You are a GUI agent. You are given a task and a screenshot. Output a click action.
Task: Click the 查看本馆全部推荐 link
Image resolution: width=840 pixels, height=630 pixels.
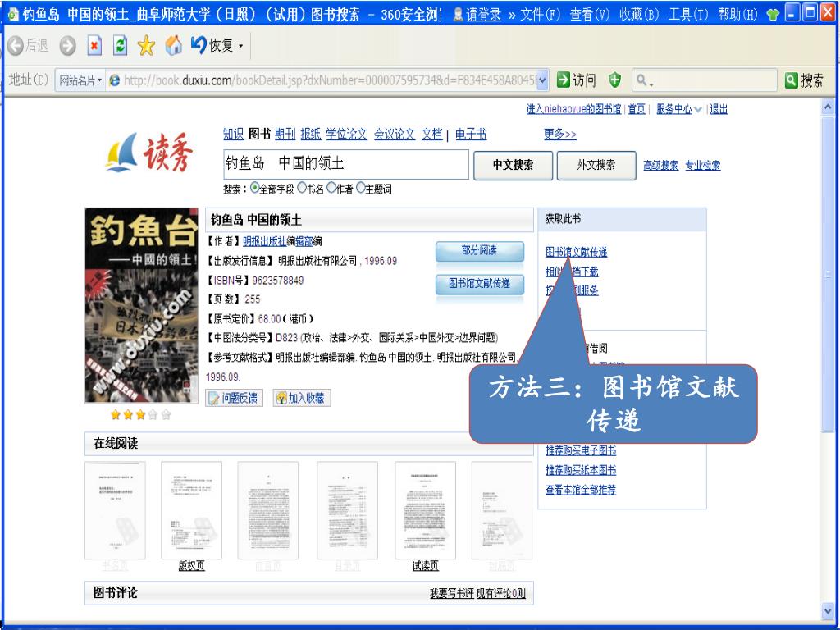point(581,489)
